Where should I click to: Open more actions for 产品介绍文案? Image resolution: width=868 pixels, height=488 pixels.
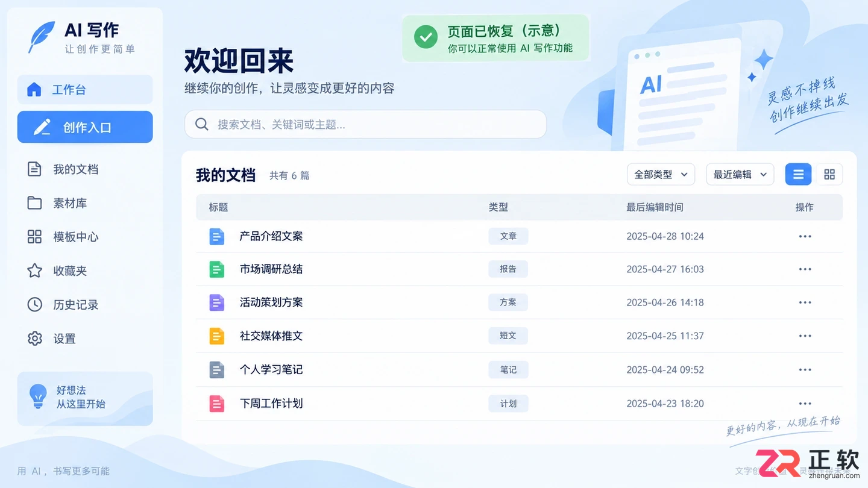click(x=805, y=236)
